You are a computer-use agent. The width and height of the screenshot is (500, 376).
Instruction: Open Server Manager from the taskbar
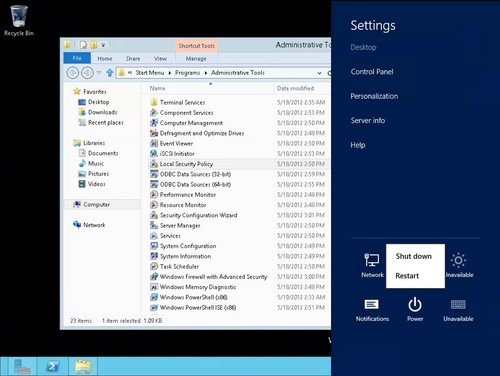point(22,366)
